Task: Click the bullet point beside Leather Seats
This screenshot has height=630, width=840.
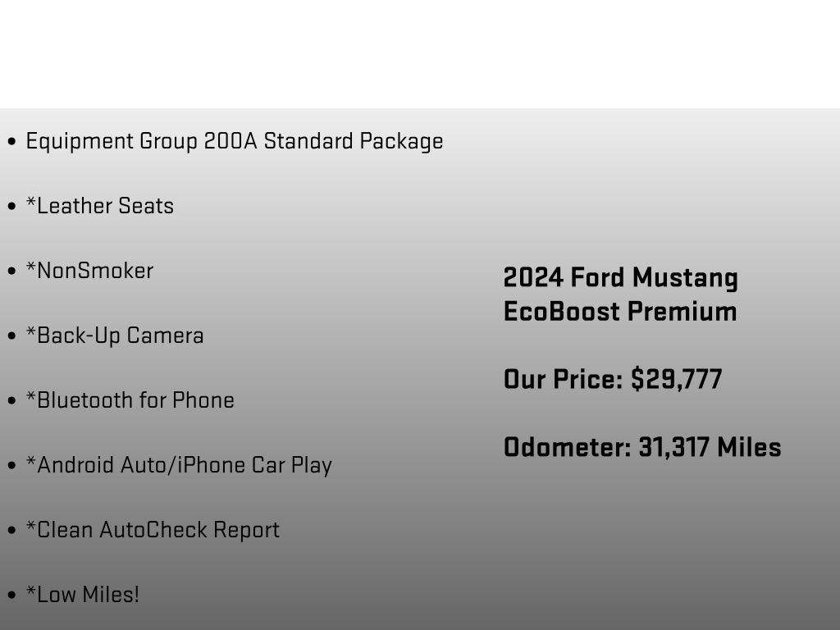Action: coord(11,207)
